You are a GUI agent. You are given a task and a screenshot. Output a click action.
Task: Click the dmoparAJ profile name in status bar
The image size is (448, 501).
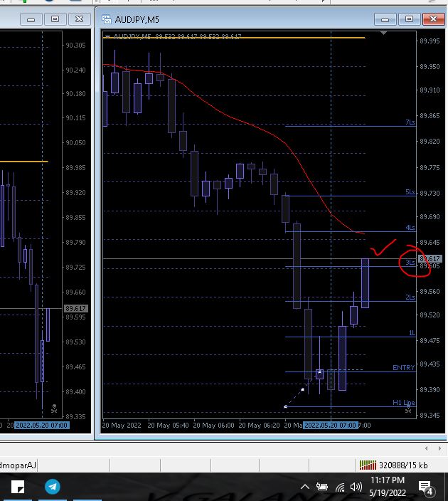(18, 465)
